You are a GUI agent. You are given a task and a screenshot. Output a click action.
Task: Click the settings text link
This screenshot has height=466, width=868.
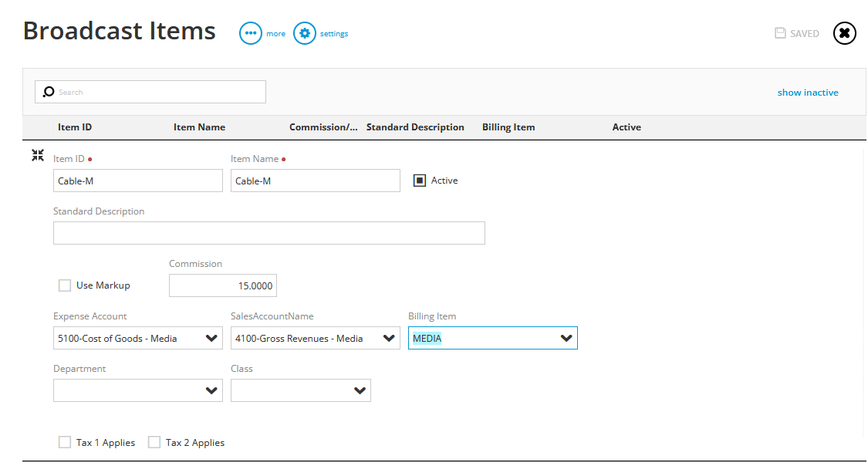[334, 34]
